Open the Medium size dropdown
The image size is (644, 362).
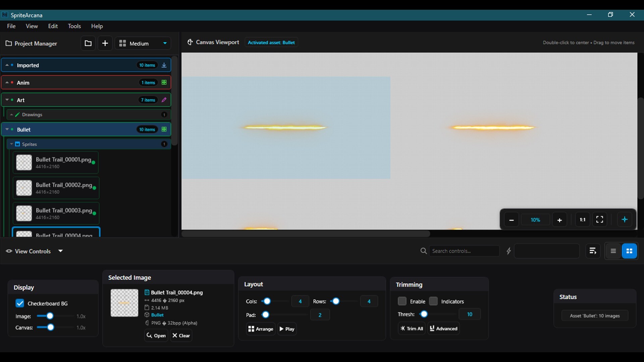click(143, 43)
